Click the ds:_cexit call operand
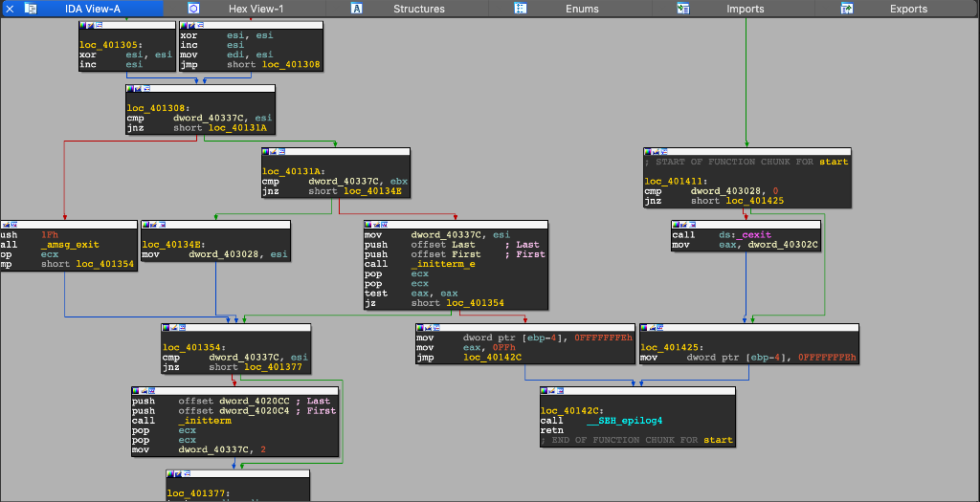Image resolution: width=980 pixels, height=502 pixels. (x=745, y=235)
